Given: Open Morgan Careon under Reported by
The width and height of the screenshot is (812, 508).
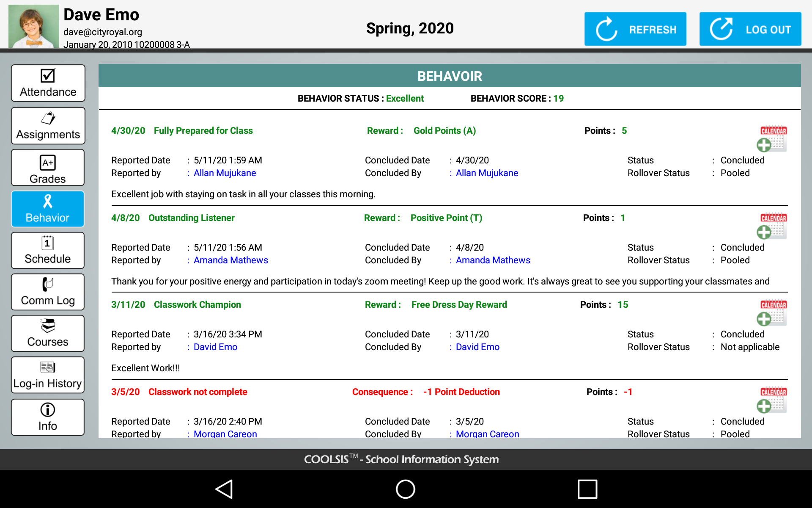Looking at the screenshot, I should tap(225, 434).
